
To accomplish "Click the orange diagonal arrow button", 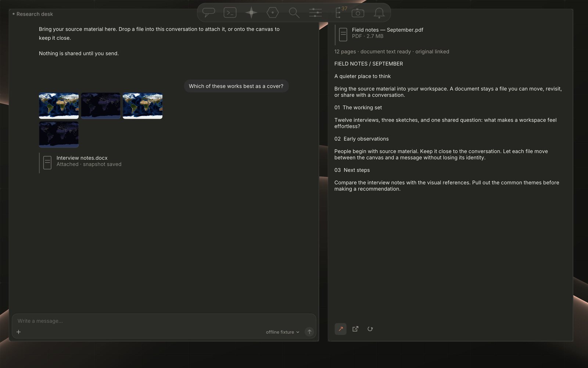I will click(341, 329).
